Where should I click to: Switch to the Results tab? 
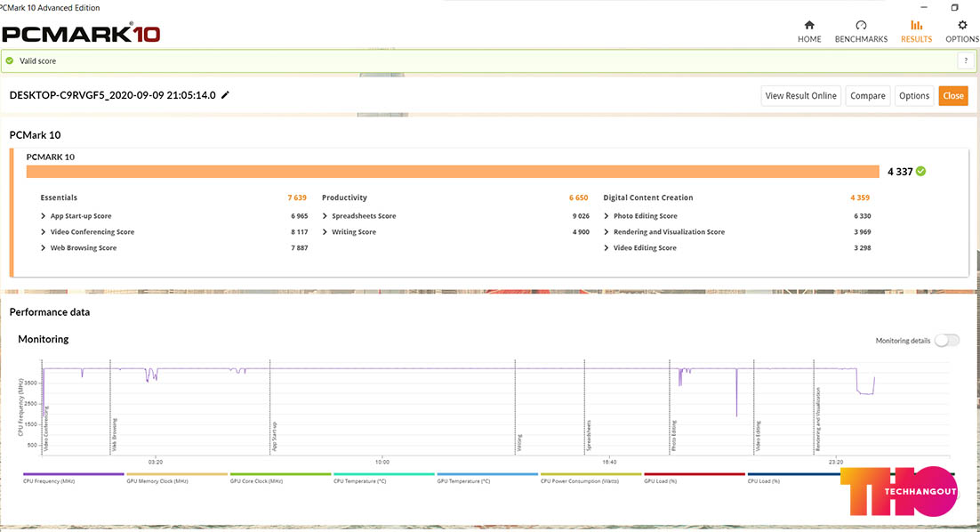[x=916, y=31]
